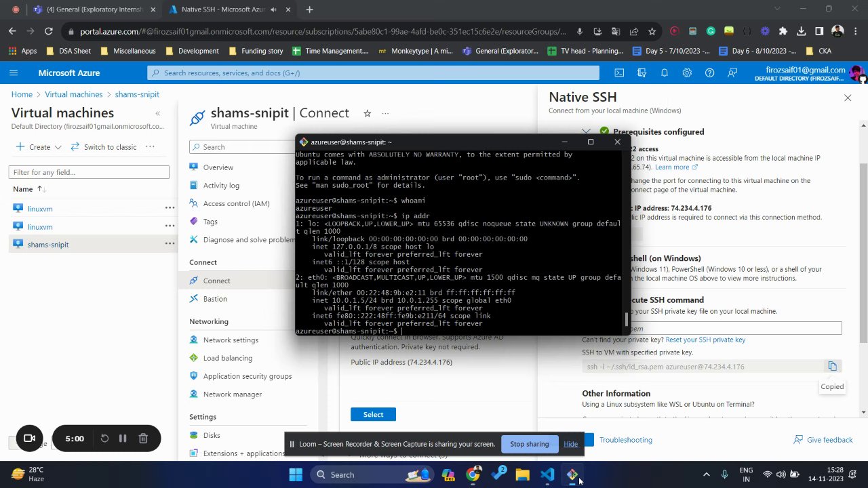
Task: Open File Explorer from taskbar
Action: click(522, 474)
